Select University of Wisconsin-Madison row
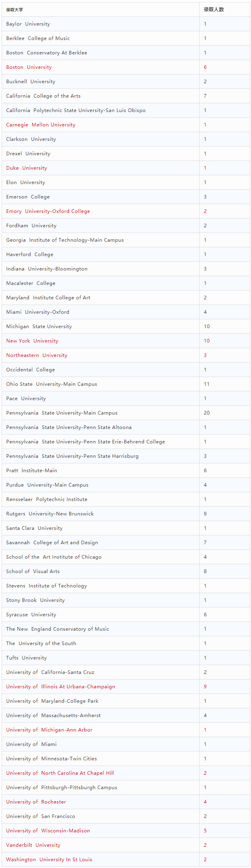Screen dimensions: 251x868 [125, 831]
